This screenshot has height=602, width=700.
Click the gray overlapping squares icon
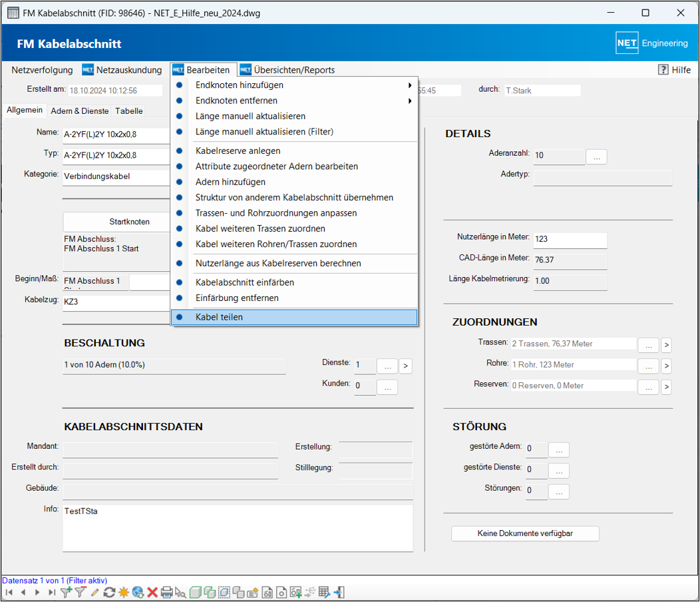238,593
